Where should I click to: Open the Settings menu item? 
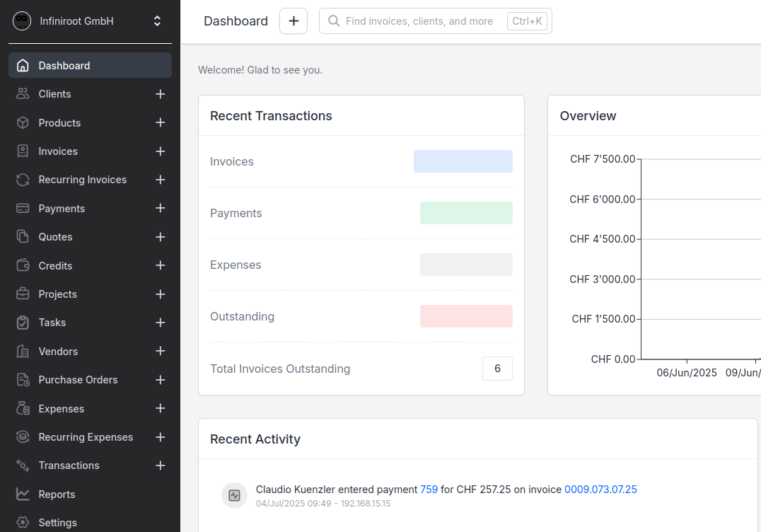58,523
